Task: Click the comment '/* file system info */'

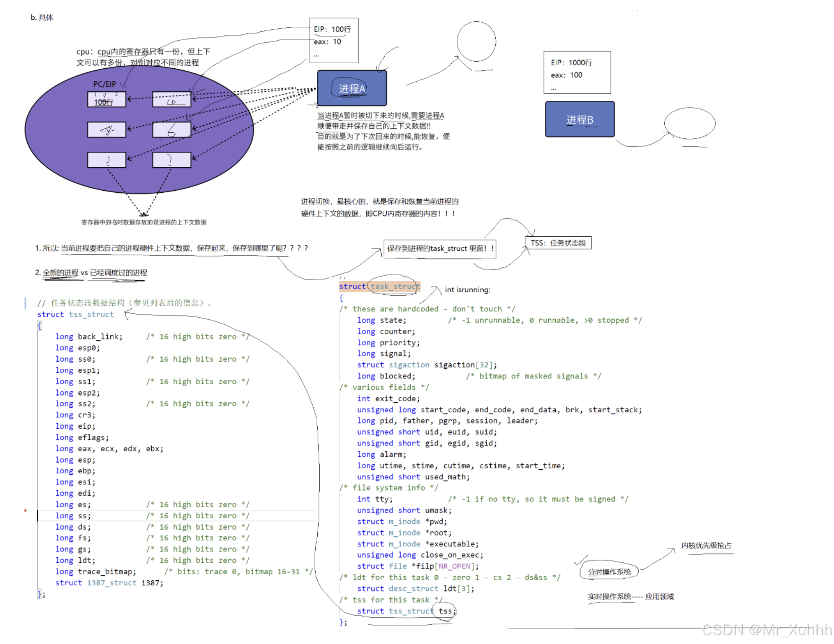Action: point(388,488)
